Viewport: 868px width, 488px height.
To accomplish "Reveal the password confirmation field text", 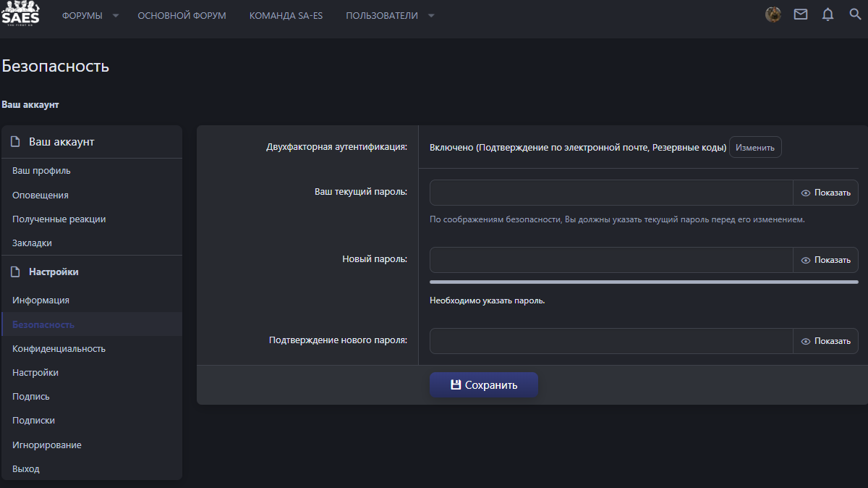I will (x=826, y=341).
